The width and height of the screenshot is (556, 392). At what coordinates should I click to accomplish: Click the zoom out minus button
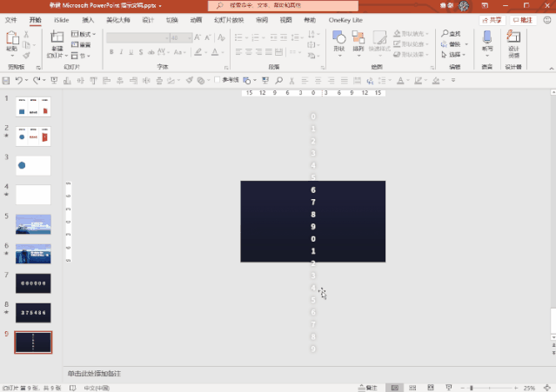462,389
